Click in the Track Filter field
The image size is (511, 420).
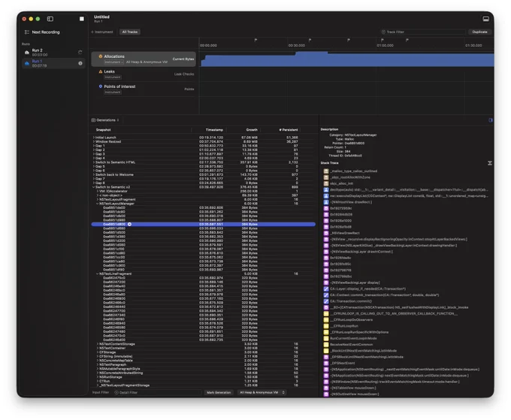tap(422, 32)
